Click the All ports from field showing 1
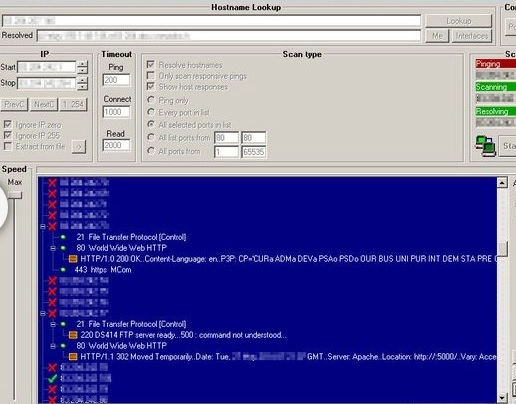Viewport: 516px width, 404px height. (227, 152)
